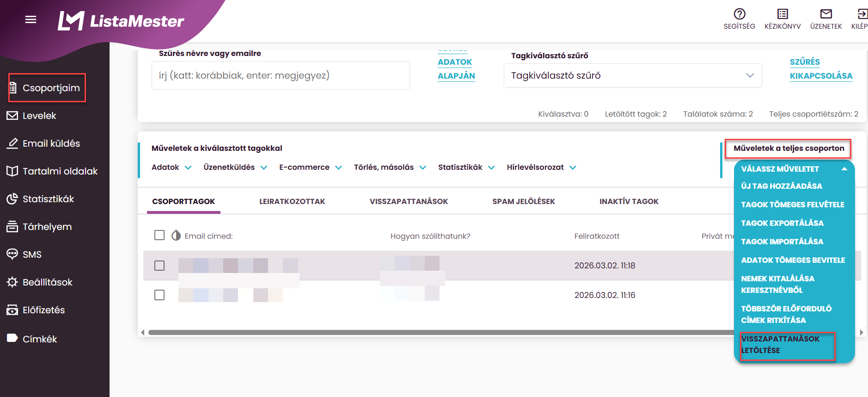Collapse the Válassz műveletet menu
This screenshot has width=868, height=397.
pos(794,169)
